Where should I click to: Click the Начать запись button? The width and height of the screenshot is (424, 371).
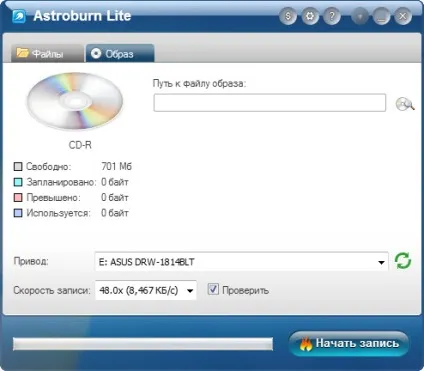coord(349,343)
